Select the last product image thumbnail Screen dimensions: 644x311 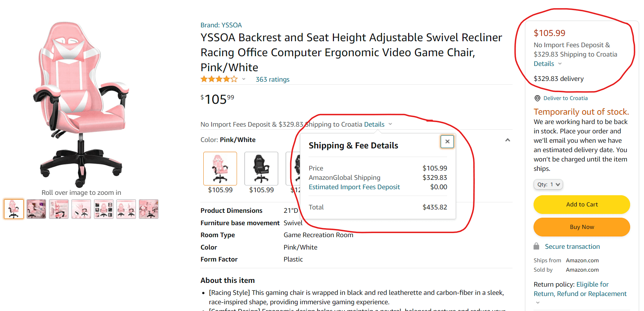click(149, 209)
